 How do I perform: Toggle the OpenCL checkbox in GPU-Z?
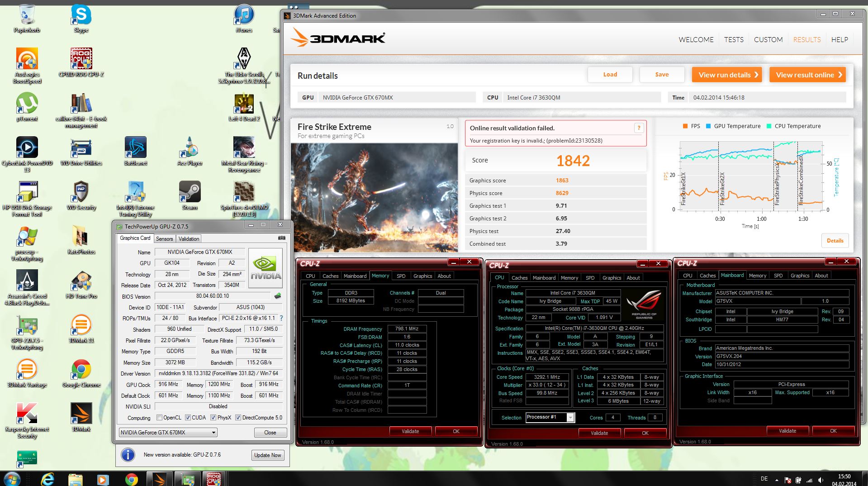point(159,418)
